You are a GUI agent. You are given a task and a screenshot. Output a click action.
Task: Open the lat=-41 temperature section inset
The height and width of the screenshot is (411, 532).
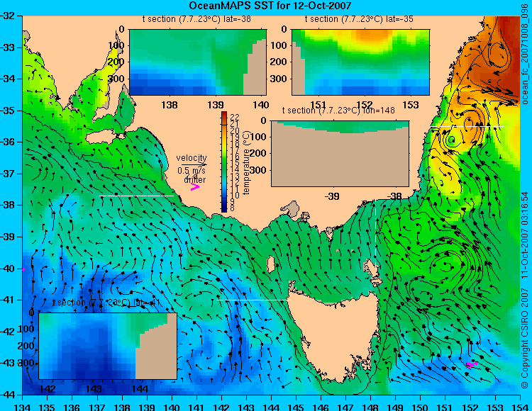pyautogui.click(x=108, y=346)
